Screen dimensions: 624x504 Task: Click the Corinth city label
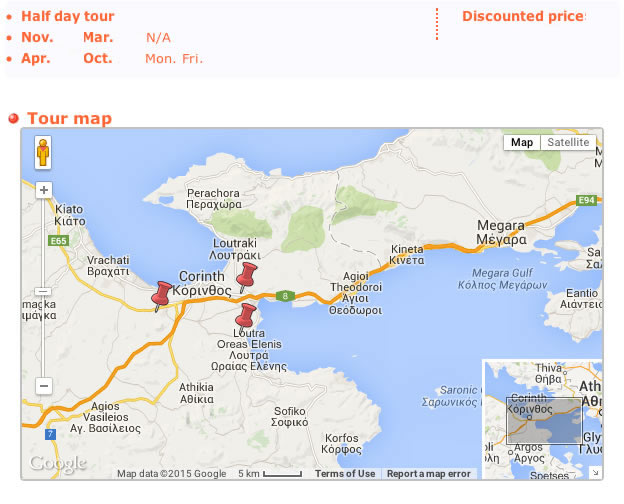[202, 283]
